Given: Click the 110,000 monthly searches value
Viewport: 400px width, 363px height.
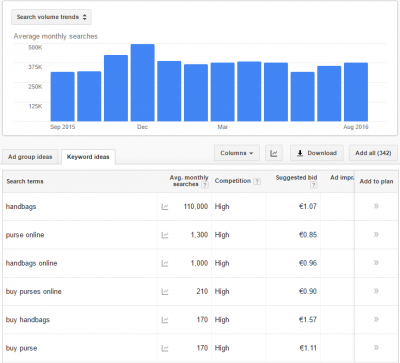Looking at the screenshot, I should pyautogui.click(x=196, y=207).
